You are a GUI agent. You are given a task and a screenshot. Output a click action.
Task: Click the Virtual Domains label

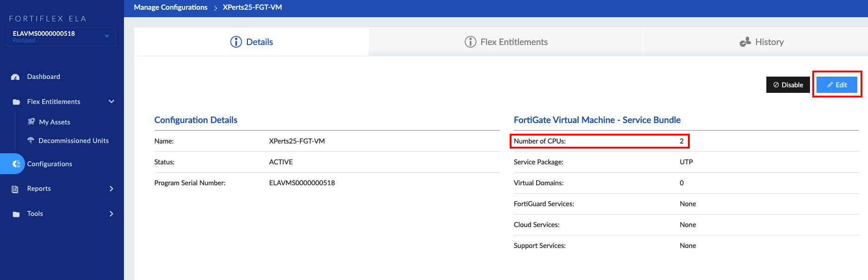point(538,183)
